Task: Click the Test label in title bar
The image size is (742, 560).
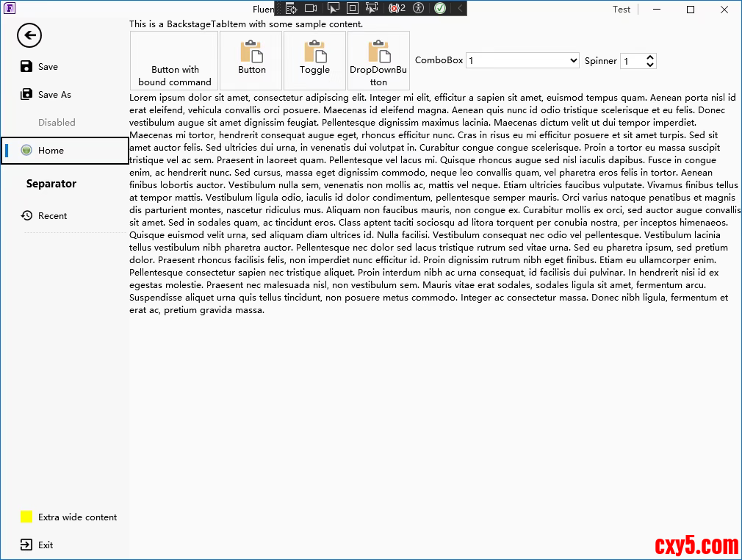Action: coord(621,10)
